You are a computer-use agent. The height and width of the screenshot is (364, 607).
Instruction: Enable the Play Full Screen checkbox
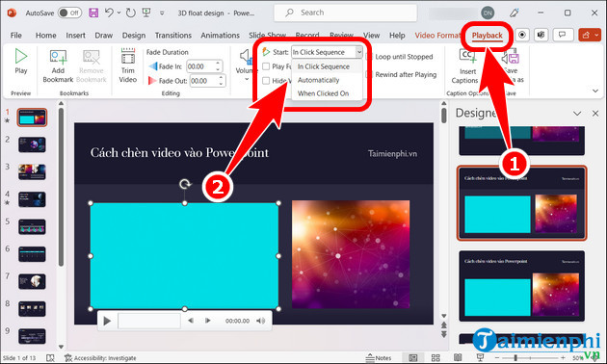pyautogui.click(x=266, y=66)
